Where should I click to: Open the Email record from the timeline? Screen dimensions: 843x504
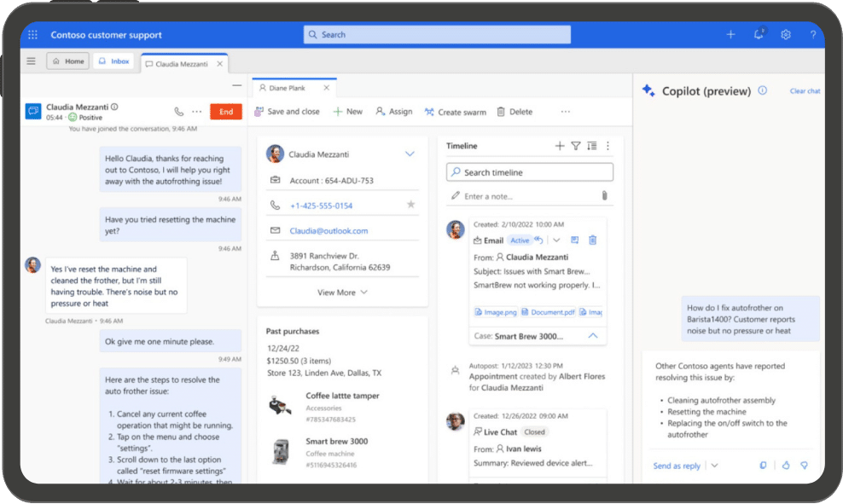[574, 240]
